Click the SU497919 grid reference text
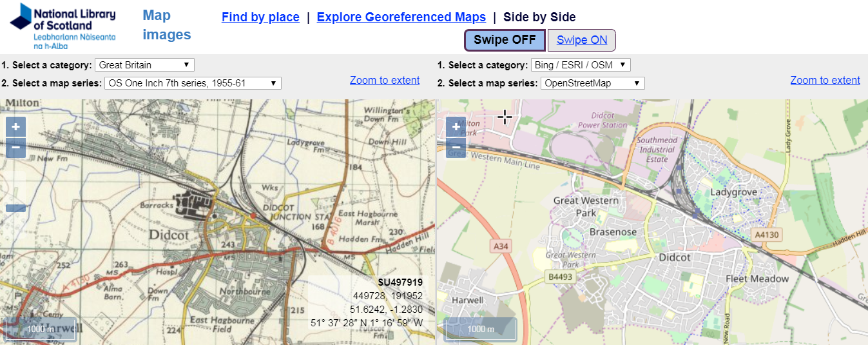The height and width of the screenshot is (345, 868). (x=400, y=282)
